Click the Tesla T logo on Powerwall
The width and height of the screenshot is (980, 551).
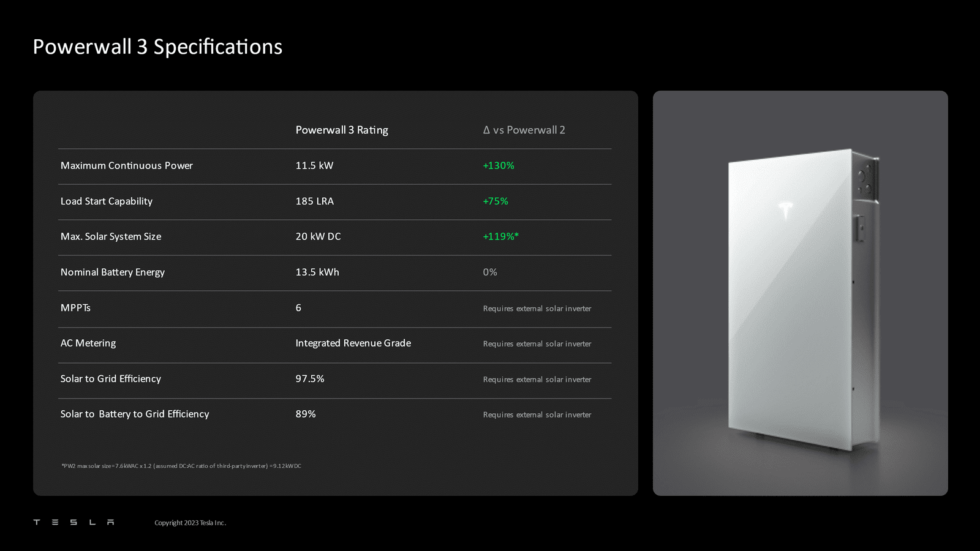785,209
